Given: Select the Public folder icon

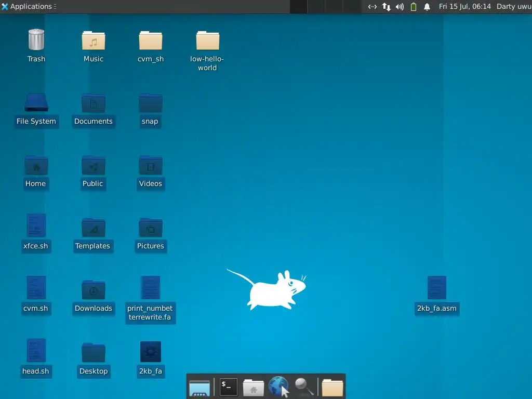Looking at the screenshot, I should [x=94, y=166].
